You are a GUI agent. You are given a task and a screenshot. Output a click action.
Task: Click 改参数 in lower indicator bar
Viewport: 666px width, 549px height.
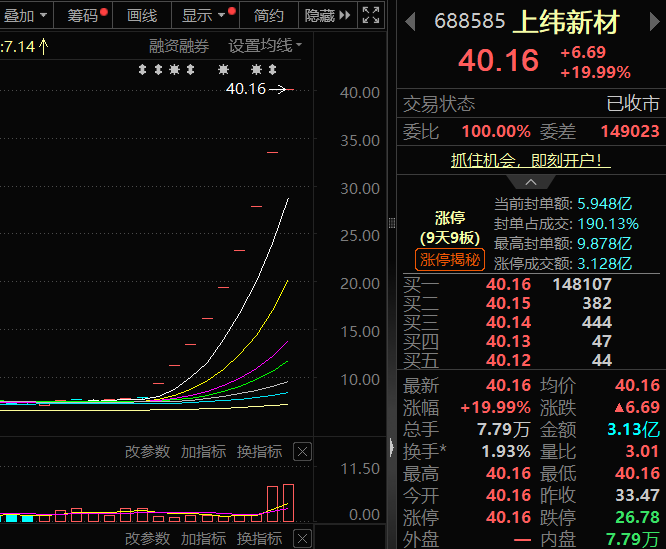click(x=147, y=538)
